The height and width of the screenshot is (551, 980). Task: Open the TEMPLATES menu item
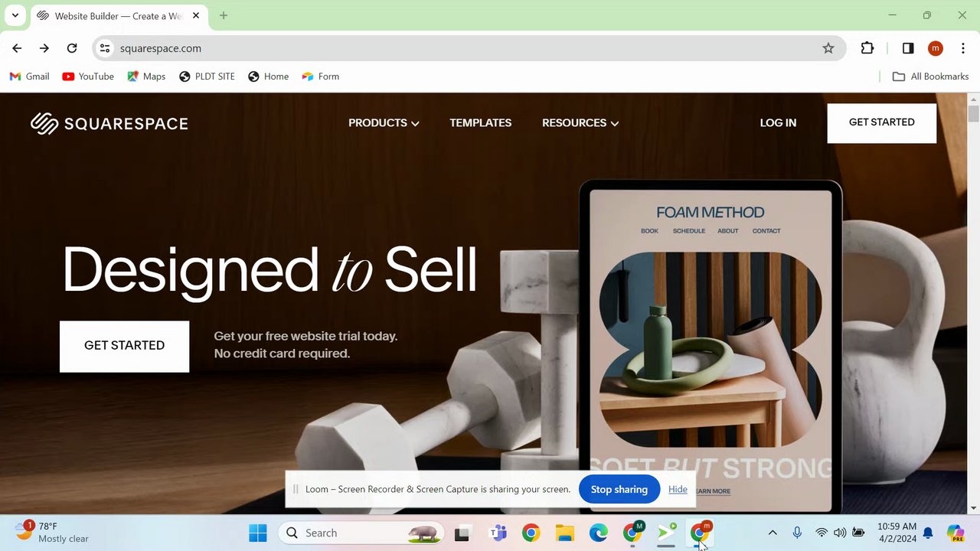481,122
